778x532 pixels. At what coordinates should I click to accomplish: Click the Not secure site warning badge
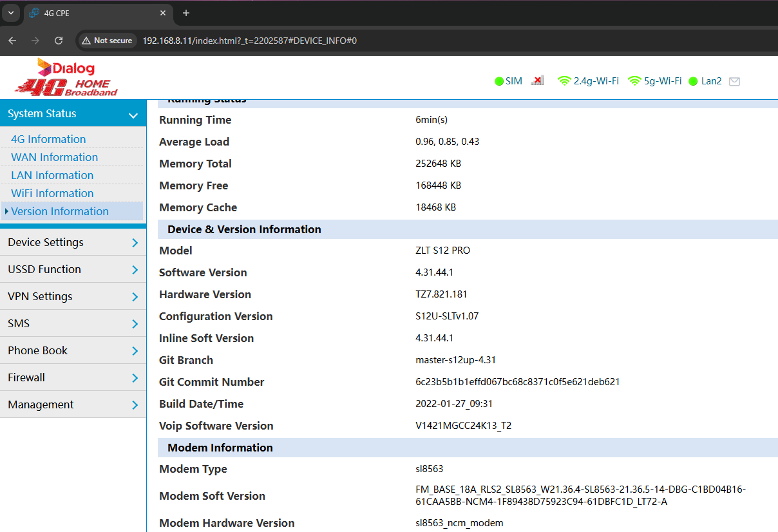[106, 41]
